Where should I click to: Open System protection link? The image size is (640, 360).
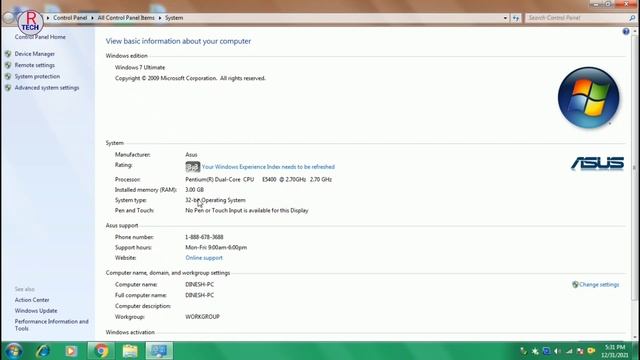click(x=37, y=76)
